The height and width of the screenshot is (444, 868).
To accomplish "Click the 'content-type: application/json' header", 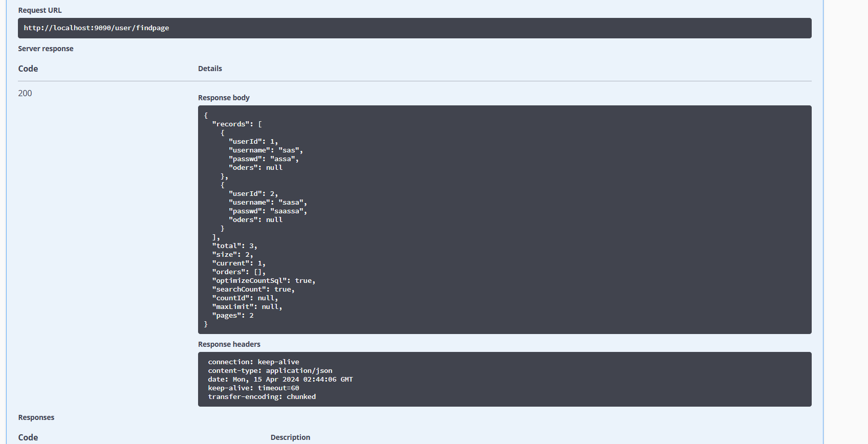I will click(x=270, y=371).
